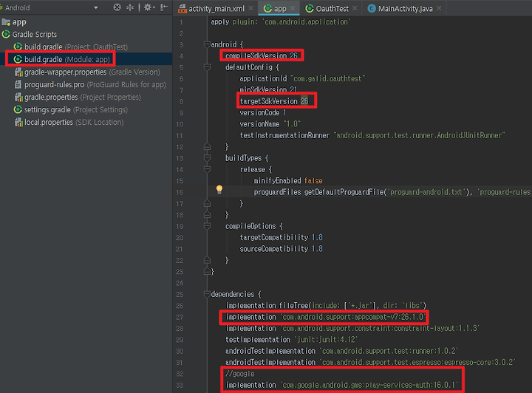
Task: Click the XML file icon on activity_main tab
Action: [183, 9]
